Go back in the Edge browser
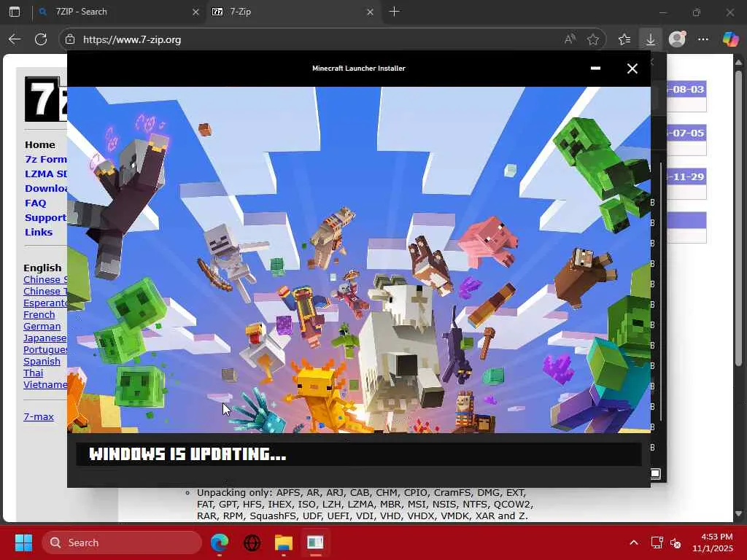 point(15,39)
